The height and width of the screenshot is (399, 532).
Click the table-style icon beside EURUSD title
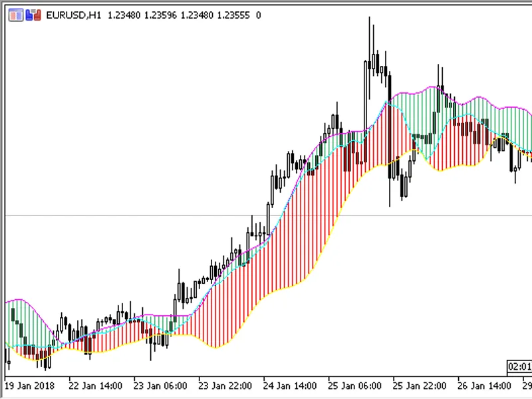point(15,15)
